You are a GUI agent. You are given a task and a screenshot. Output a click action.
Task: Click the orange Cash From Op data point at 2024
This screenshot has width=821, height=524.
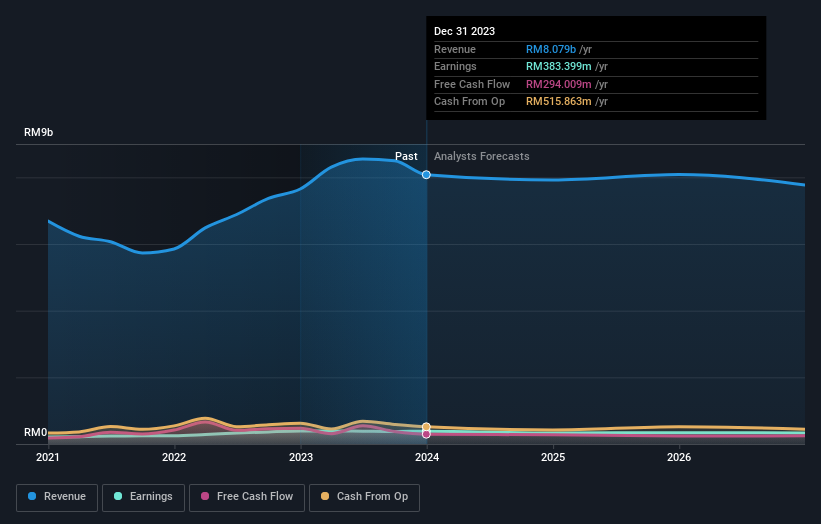point(426,427)
